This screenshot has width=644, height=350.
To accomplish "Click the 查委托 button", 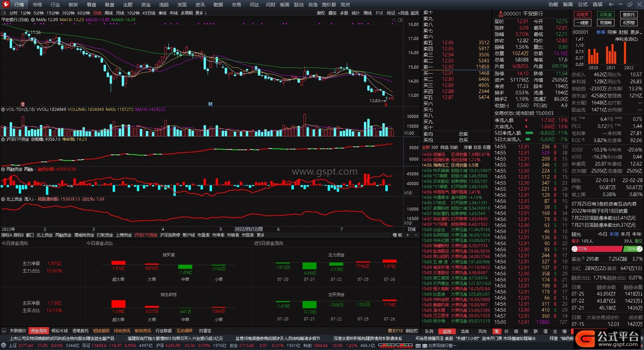I will [629, 15].
